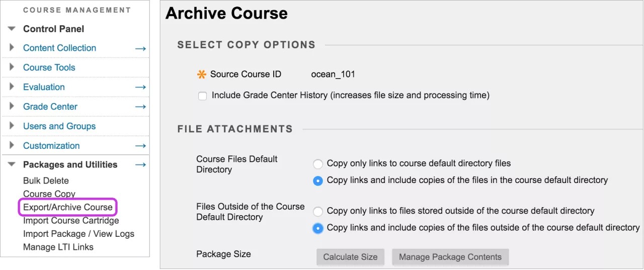This screenshot has width=644, height=270.
Task: Click the Content Collection arrow icon
Action: [140, 49]
